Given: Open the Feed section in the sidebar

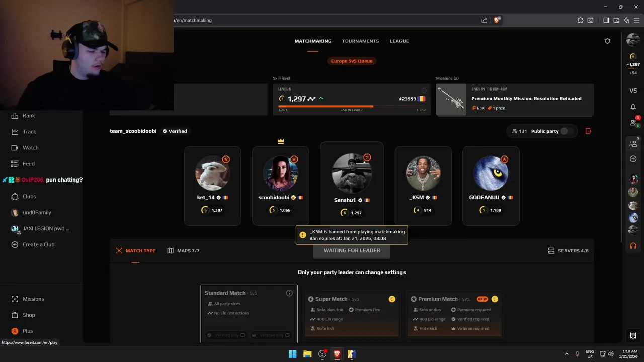Looking at the screenshot, I should pos(23,164).
